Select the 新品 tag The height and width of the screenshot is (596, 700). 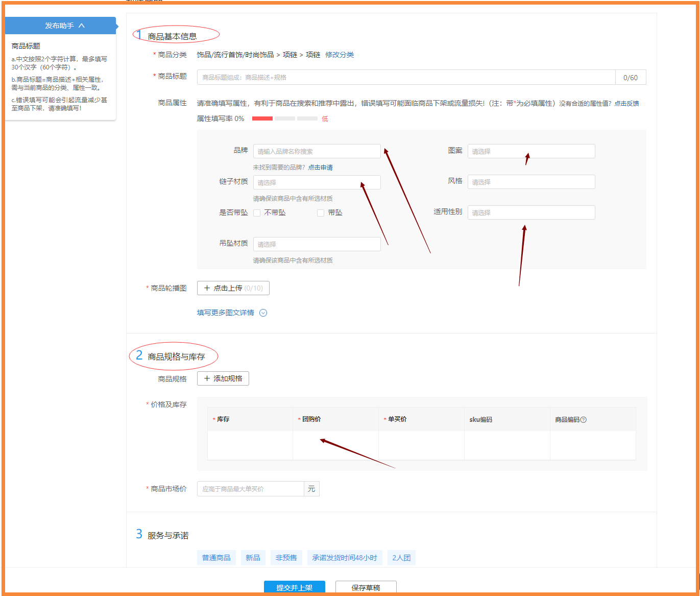point(253,558)
